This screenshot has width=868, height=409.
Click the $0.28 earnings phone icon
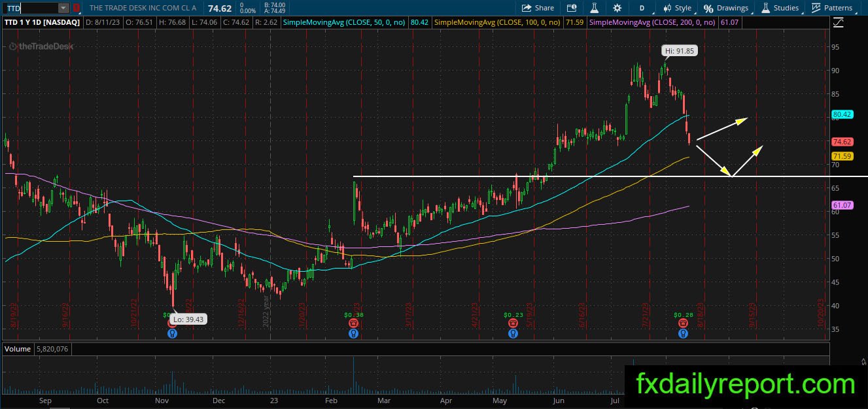coord(683,323)
